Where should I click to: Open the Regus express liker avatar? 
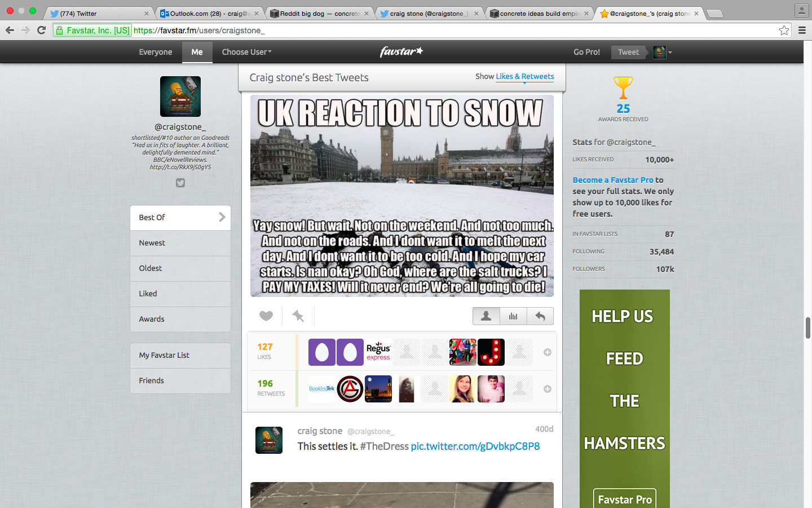pyautogui.click(x=378, y=352)
